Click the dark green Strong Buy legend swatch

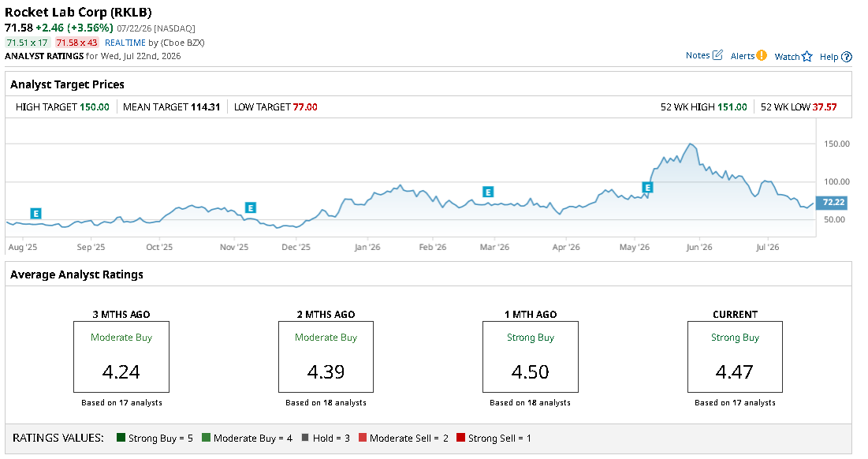pyautogui.click(x=121, y=438)
